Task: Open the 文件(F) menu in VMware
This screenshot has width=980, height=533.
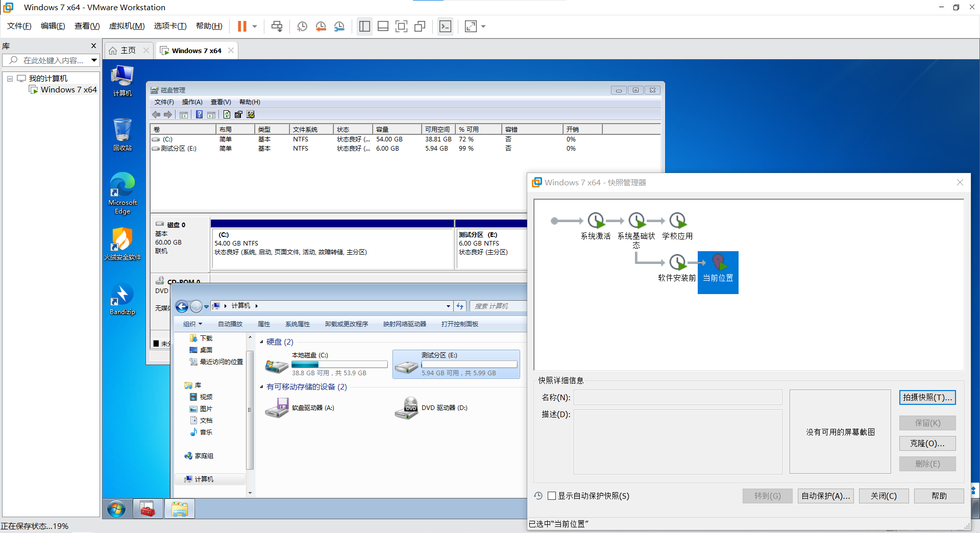Action: point(19,26)
